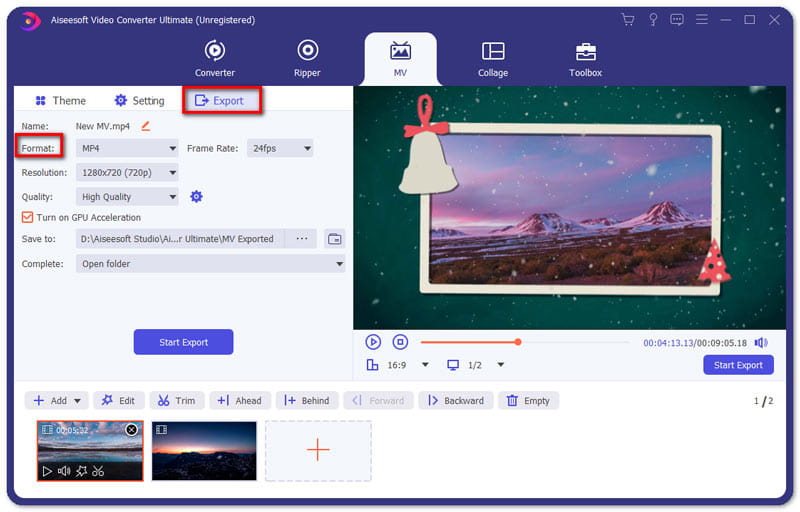Expand the Complete dropdown showing Open folder

click(x=211, y=264)
